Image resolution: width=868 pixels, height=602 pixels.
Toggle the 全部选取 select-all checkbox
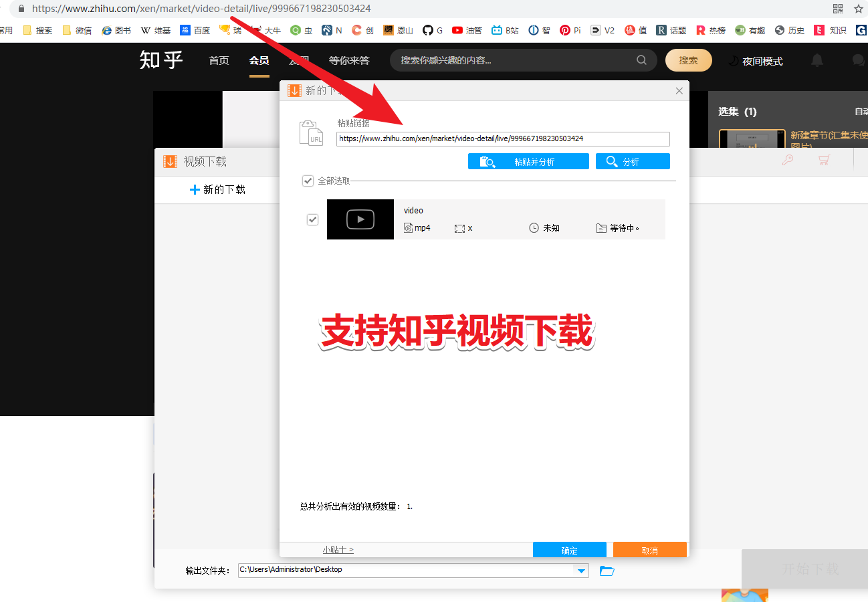click(308, 181)
